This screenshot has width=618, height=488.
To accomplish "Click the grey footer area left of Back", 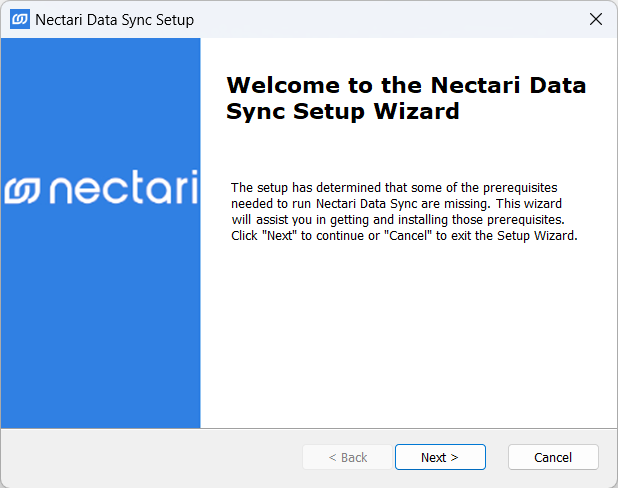I will click(x=150, y=457).
